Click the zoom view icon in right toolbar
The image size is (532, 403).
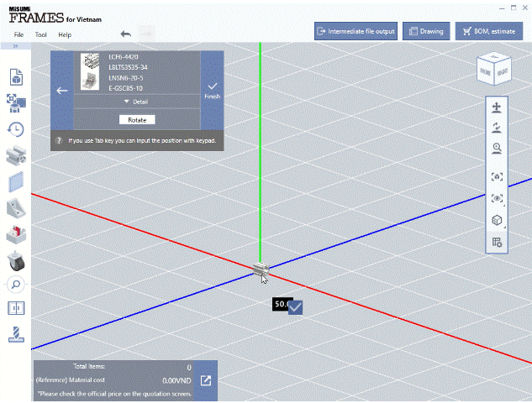tap(497, 148)
